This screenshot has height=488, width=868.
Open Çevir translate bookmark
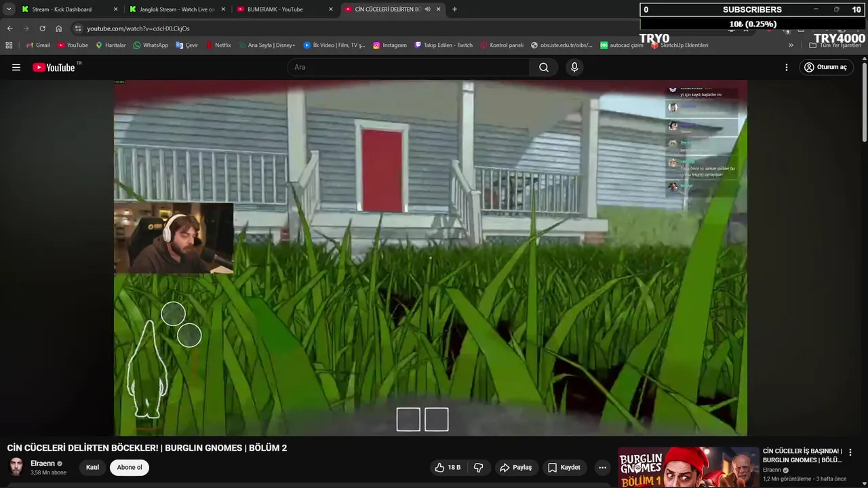[x=186, y=45]
